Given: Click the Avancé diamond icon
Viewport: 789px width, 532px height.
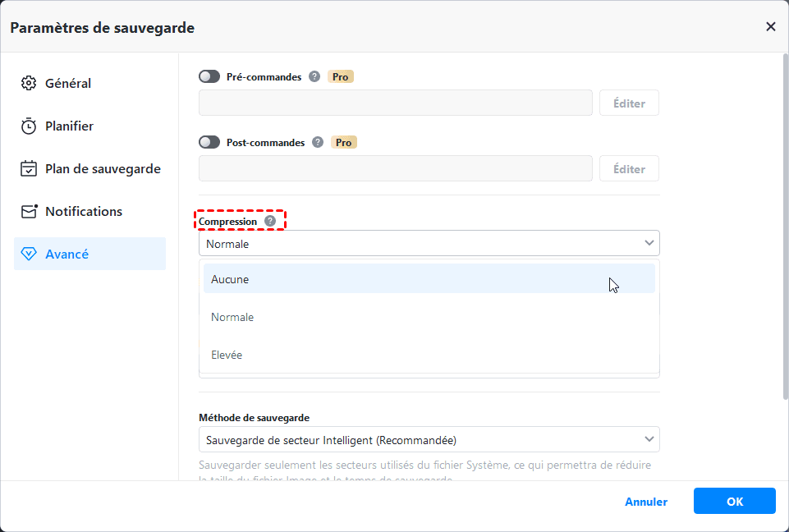Looking at the screenshot, I should click(29, 254).
